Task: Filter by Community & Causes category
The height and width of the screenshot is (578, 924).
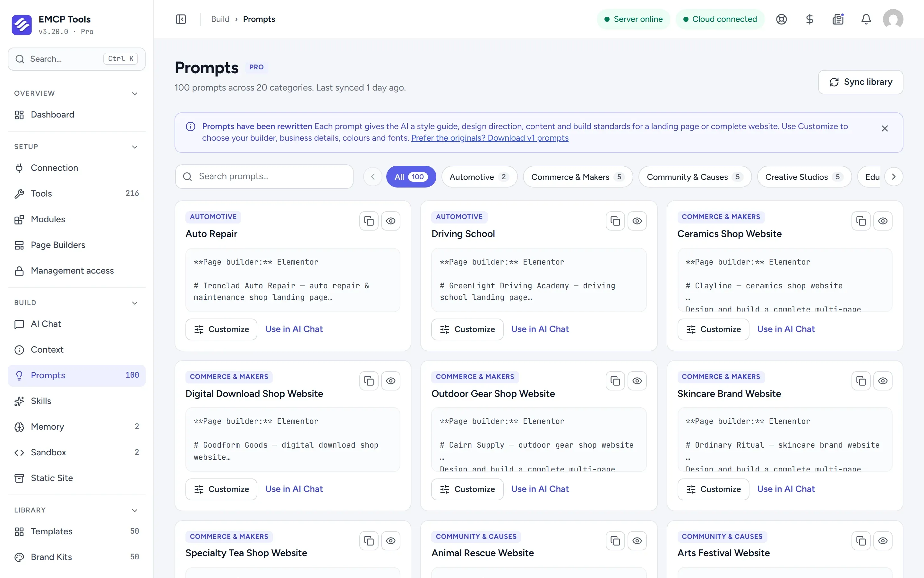Action: click(695, 177)
